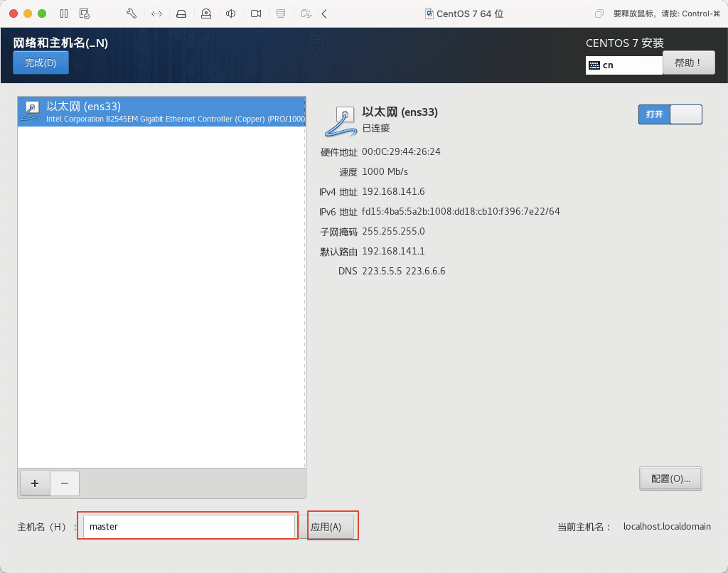The height and width of the screenshot is (573, 728).
Task: Click the sound speaker toolbar icon
Action: (231, 14)
